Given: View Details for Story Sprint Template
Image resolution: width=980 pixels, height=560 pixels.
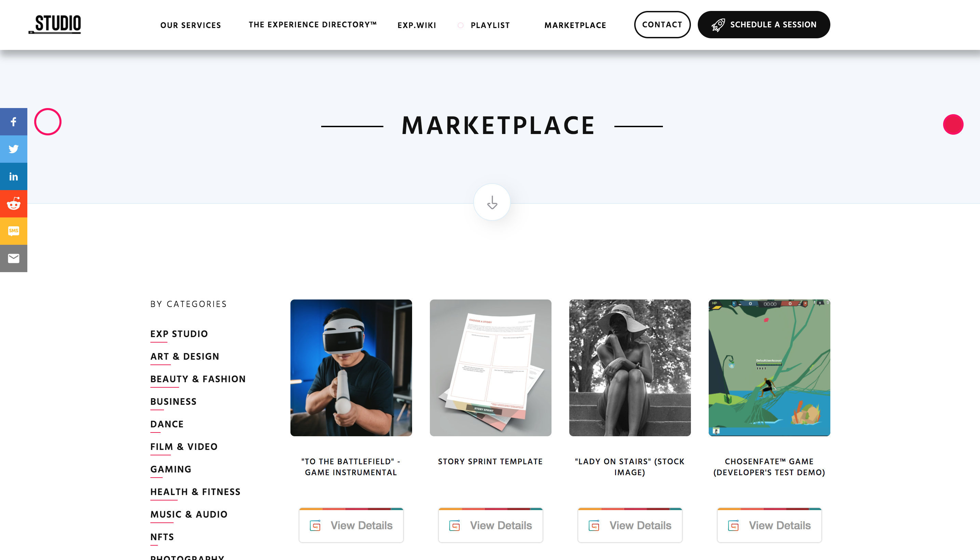Looking at the screenshot, I should click(x=490, y=525).
